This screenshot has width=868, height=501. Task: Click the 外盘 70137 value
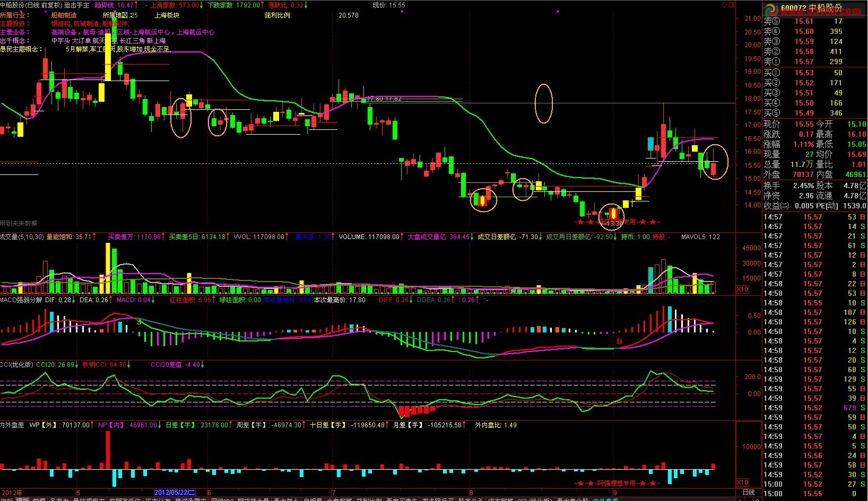pyautogui.click(x=803, y=174)
